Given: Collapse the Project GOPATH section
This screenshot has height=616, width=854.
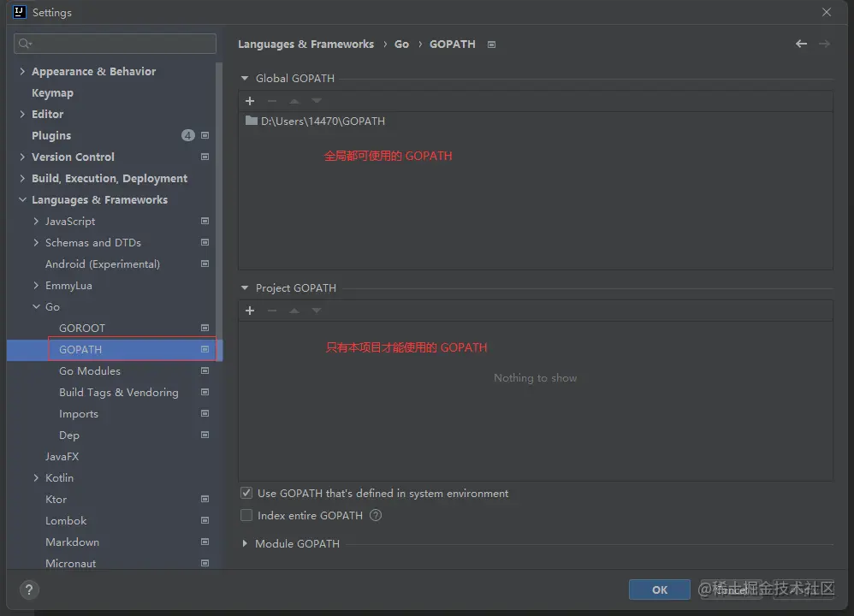Looking at the screenshot, I should click(x=245, y=287).
